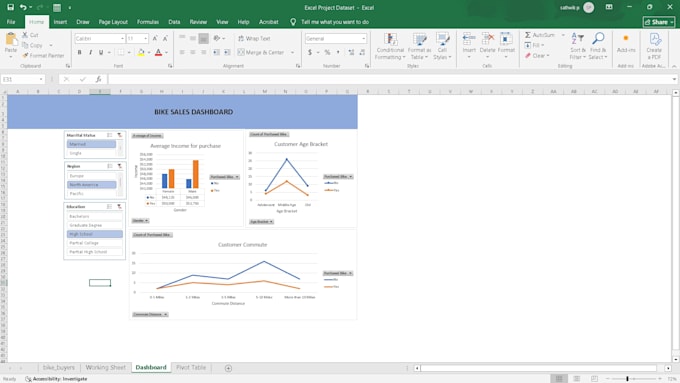Toggle Italic formatting
This screenshot has width=680, height=383.
pos(90,52)
